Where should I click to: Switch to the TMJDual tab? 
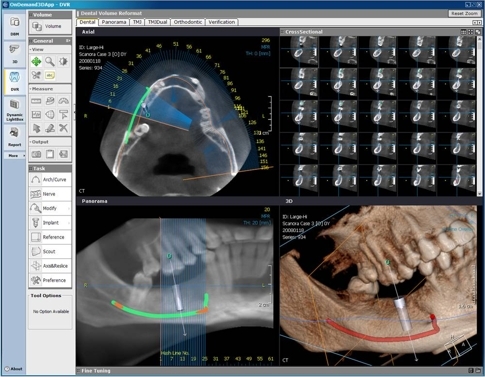pyautogui.click(x=158, y=22)
